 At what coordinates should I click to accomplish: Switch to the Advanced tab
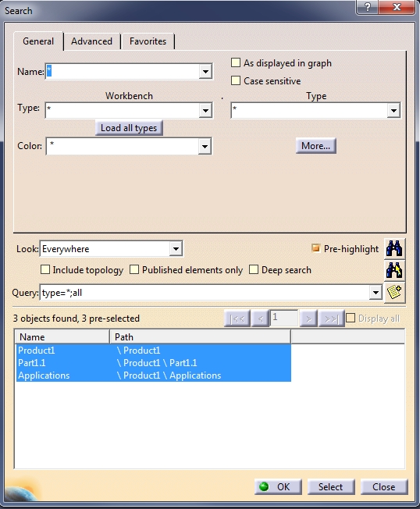(x=92, y=41)
